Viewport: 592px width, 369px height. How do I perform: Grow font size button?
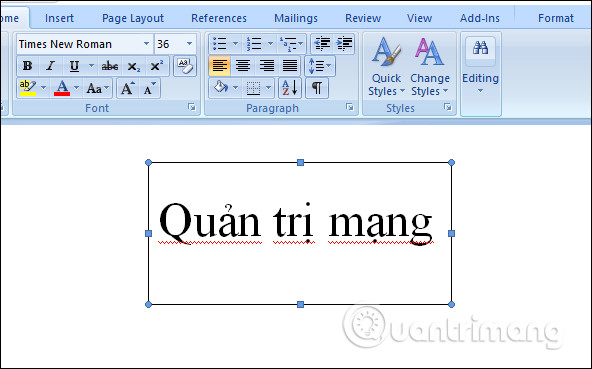coord(127,88)
